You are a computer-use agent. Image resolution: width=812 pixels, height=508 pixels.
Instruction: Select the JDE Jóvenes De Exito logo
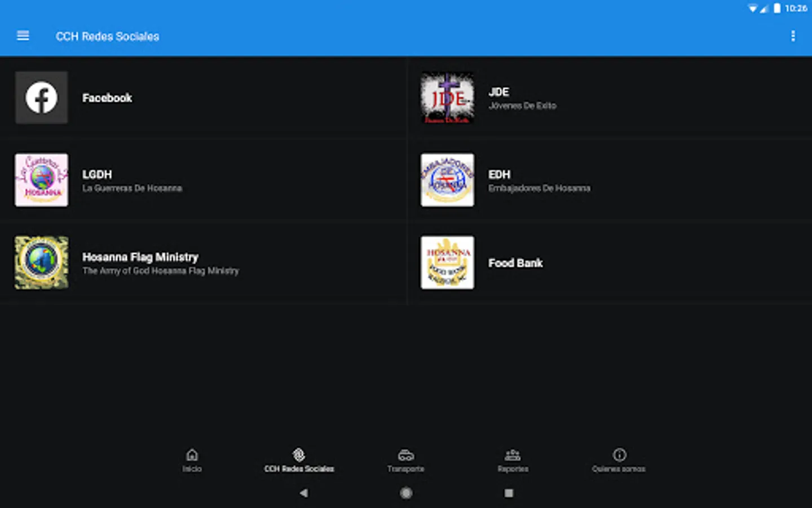click(447, 97)
